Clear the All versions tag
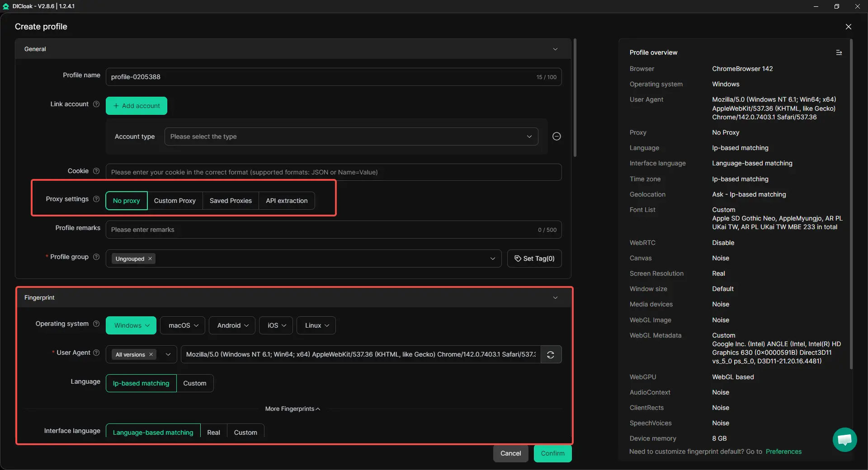This screenshot has width=868, height=470. [151, 355]
